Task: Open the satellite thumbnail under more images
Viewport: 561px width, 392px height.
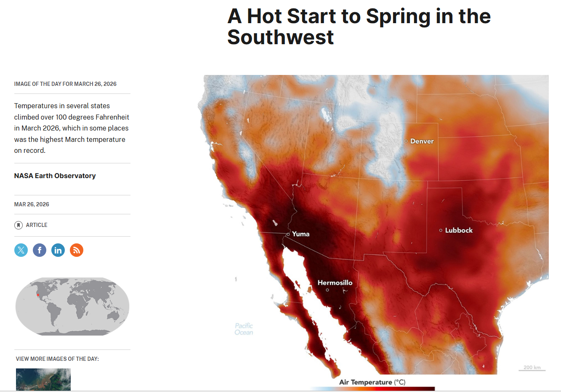Action: (43, 379)
